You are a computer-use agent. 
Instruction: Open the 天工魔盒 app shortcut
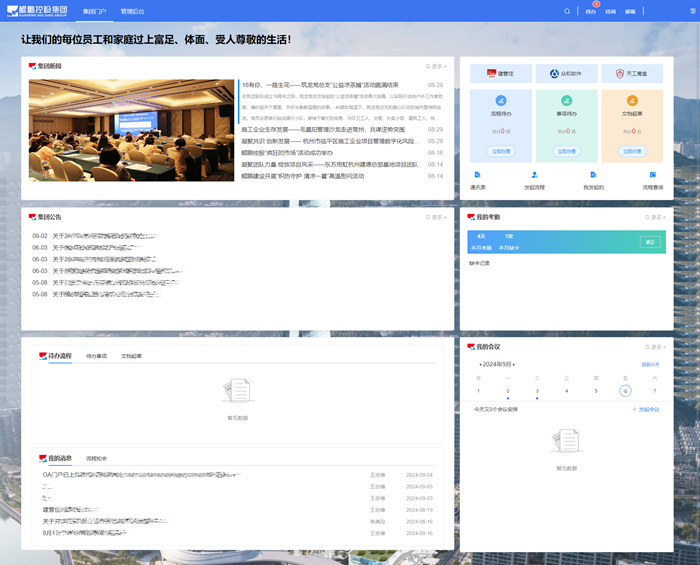(x=631, y=73)
